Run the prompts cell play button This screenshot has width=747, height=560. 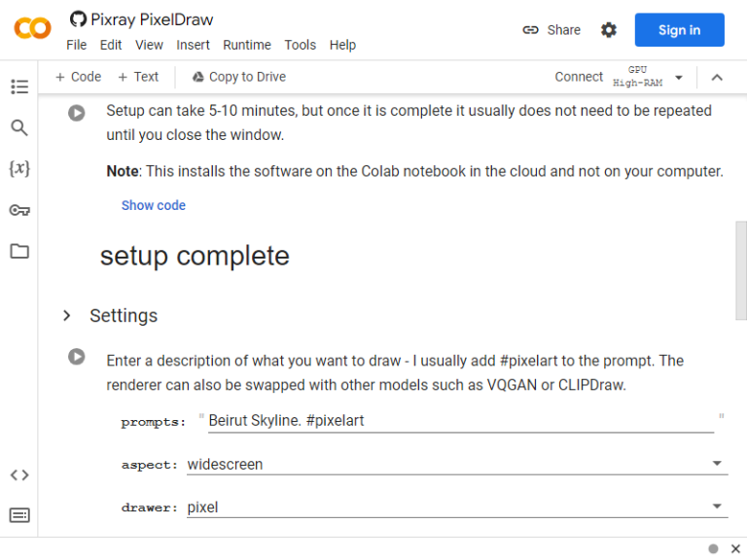[x=76, y=357]
